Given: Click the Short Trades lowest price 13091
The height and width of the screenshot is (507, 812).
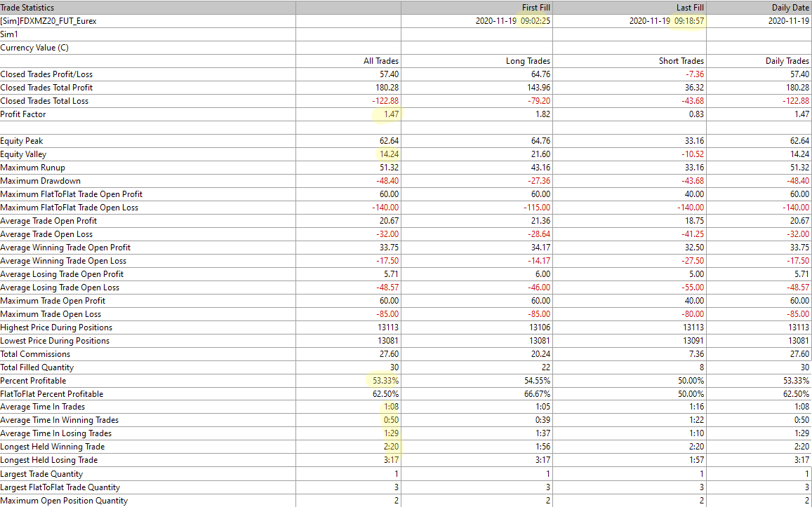Looking at the screenshot, I should [693, 341].
